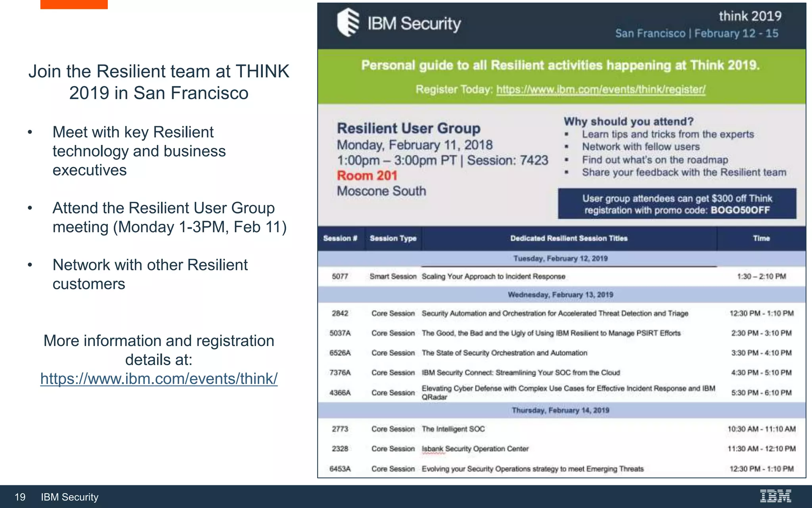Screen dimensions: 812x508
Task: Click the '2:30 PM - 3:10 PM' time cell
Action: point(762,333)
